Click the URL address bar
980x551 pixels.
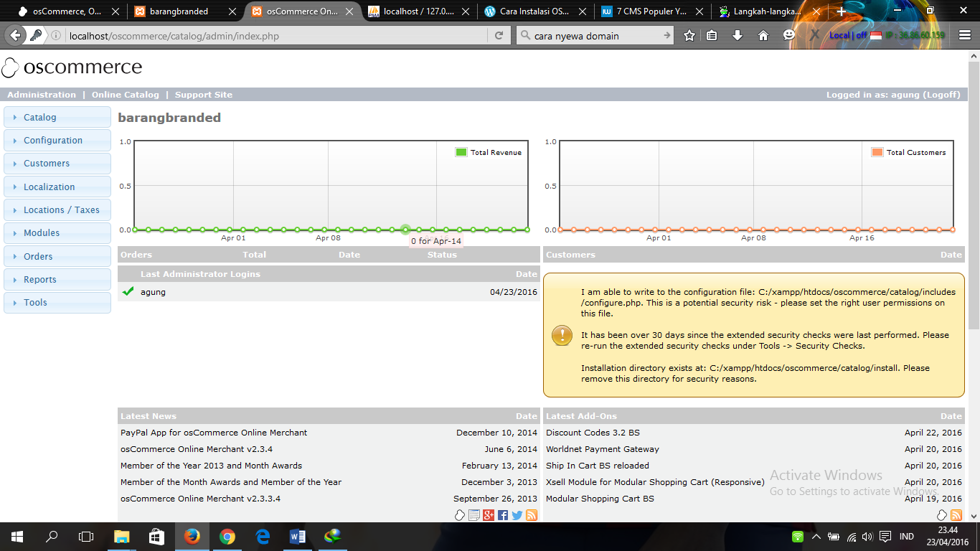tap(276, 36)
